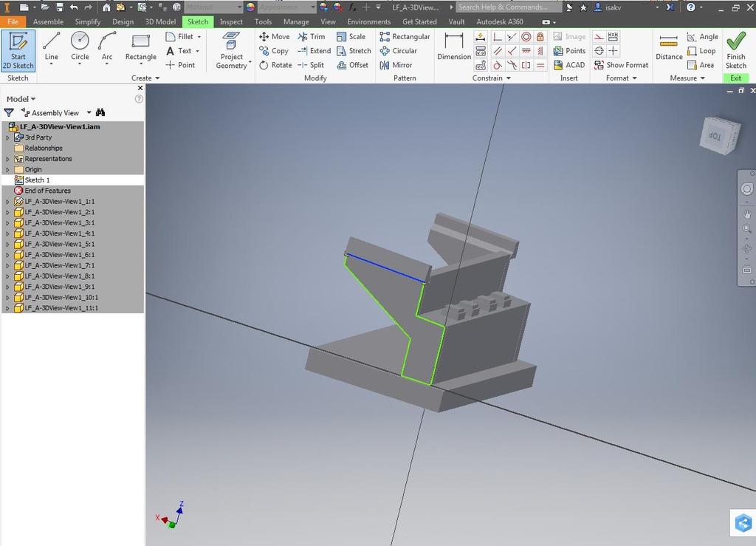Open the Inspect tab
This screenshot has width=756, height=546.
coord(231,21)
